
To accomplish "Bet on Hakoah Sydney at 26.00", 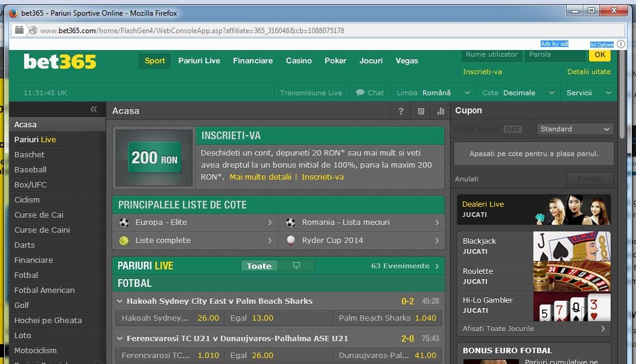I will coord(170,318).
